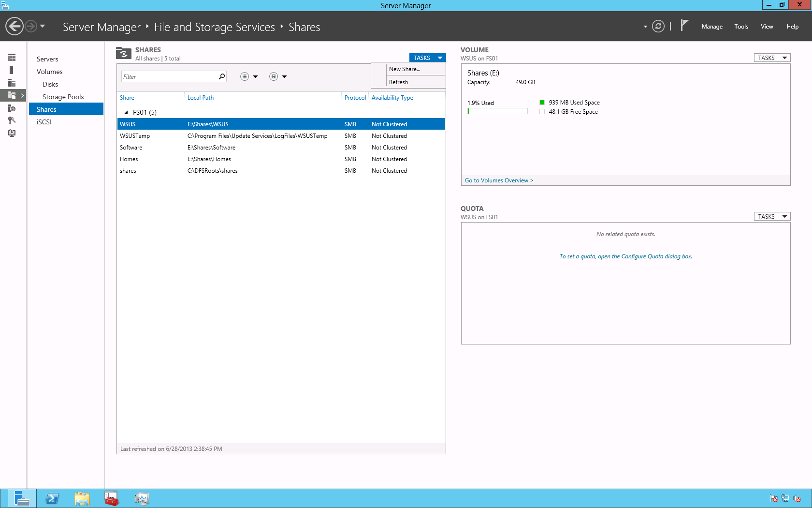Open red toolbox taskbar icon

point(112,498)
